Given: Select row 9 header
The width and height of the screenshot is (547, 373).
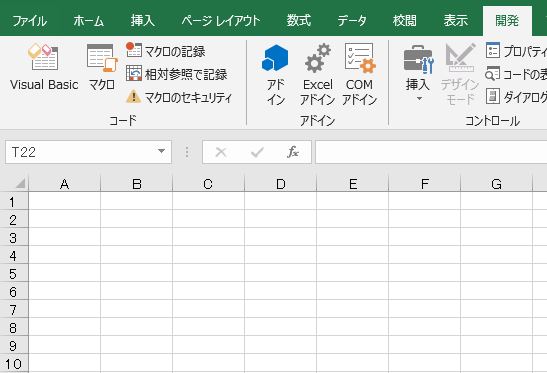Looking at the screenshot, I should [x=13, y=345].
